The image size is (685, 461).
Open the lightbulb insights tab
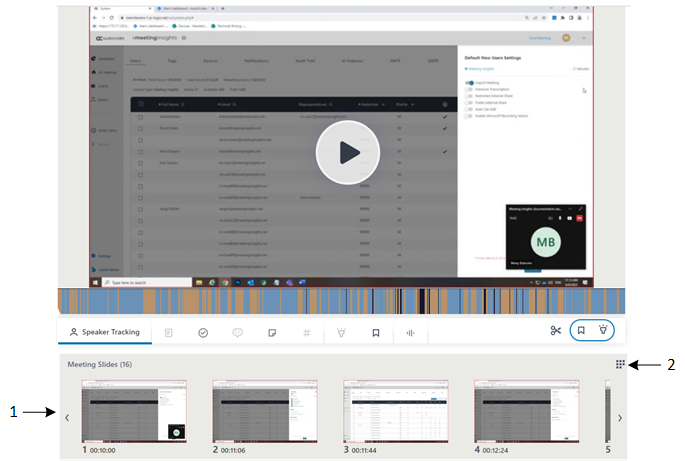click(341, 332)
